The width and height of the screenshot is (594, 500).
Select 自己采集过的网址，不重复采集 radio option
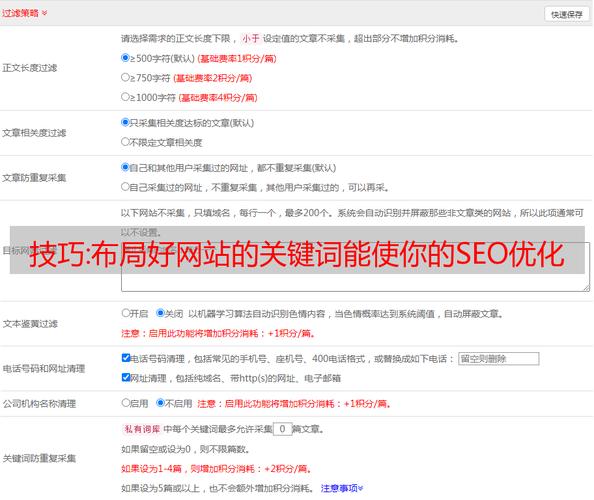tap(125, 186)
